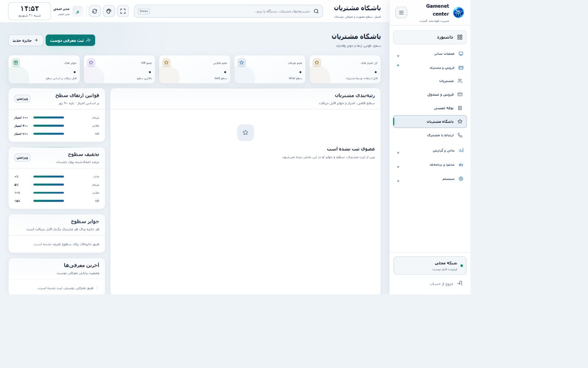Click the gift icon on جوایز فعال card
This screenshot has height=368, width=588.
[16, 63]
